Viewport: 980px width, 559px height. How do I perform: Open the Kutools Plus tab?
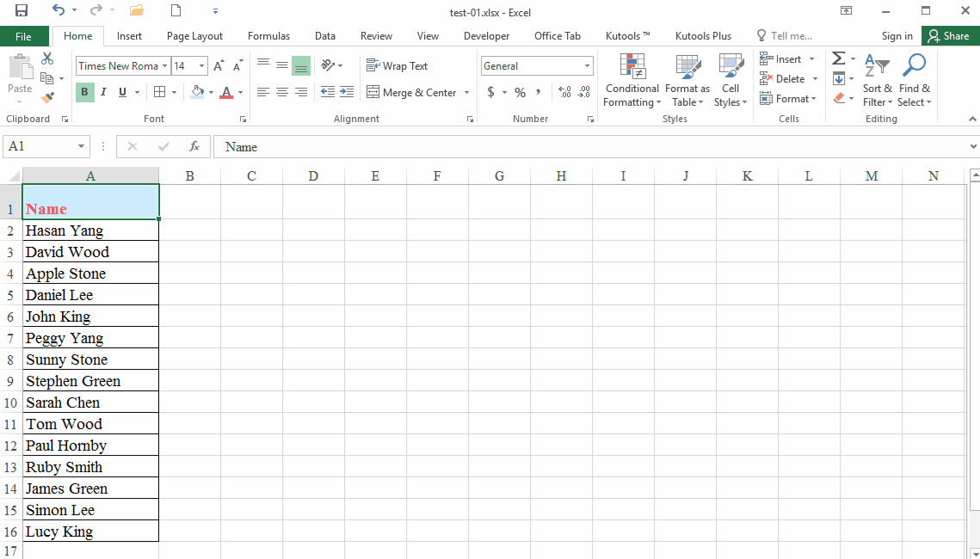click(703, 35)
